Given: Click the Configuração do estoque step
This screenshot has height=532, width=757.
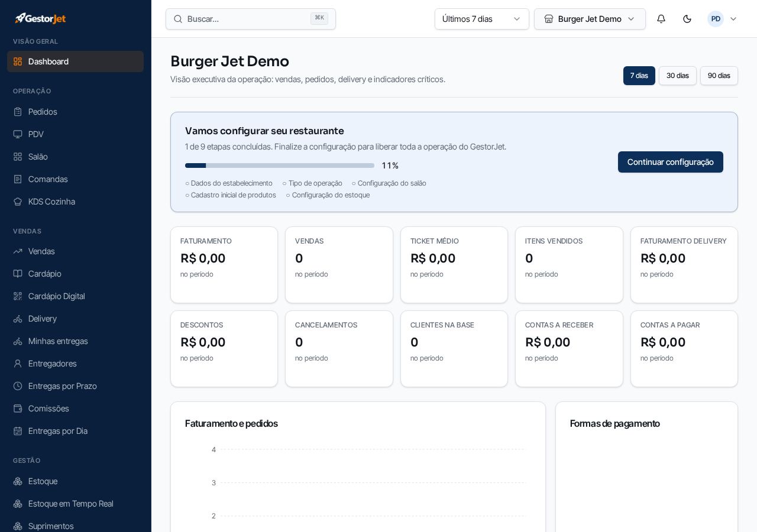Looking at the screenshot, I should [x=328, y=195].
